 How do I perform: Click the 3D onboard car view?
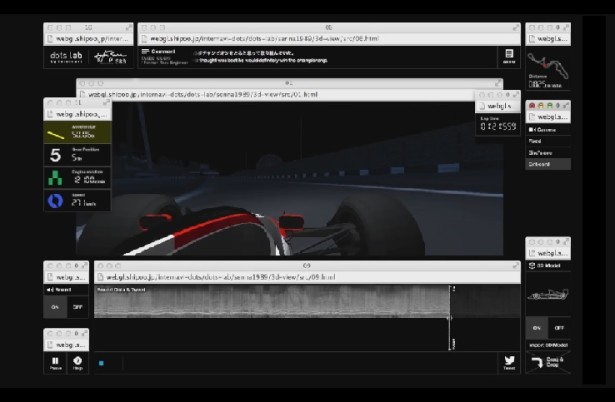coord(289,178)
